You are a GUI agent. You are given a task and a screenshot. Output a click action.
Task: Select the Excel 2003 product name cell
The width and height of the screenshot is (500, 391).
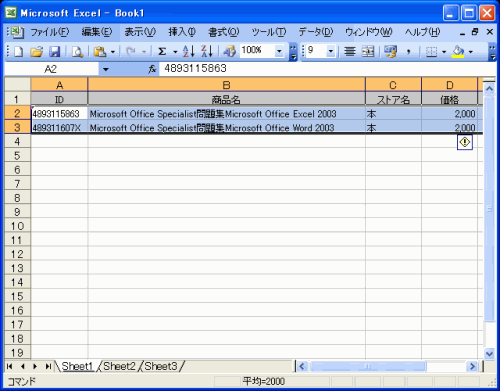pyautogui.click(x=226, y=113)
